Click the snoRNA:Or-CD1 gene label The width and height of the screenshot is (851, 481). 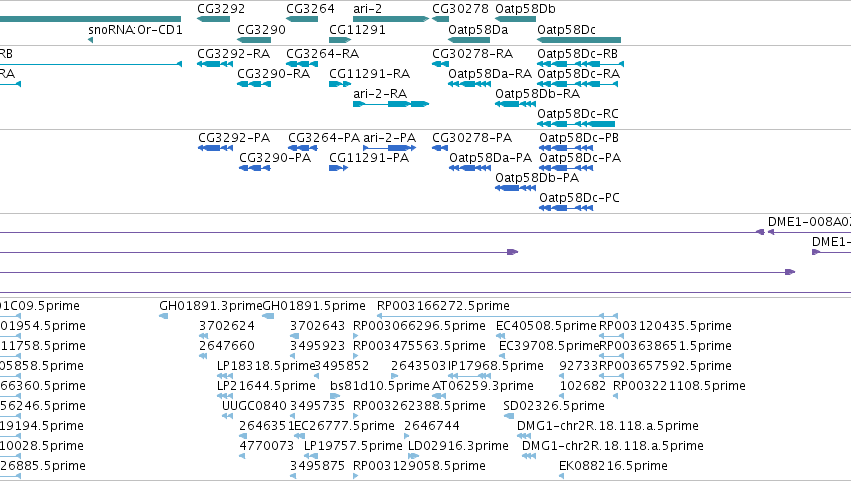tap(135, 29)
